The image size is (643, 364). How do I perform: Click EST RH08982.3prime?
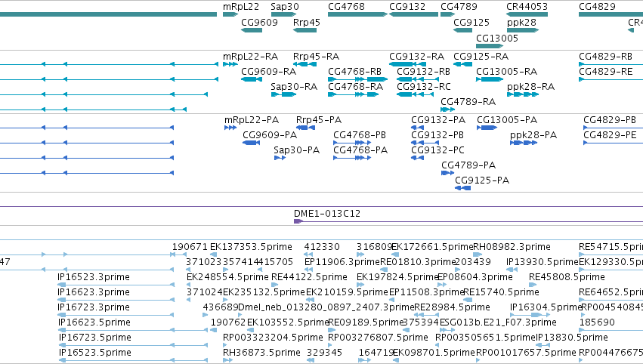point(512,247)
